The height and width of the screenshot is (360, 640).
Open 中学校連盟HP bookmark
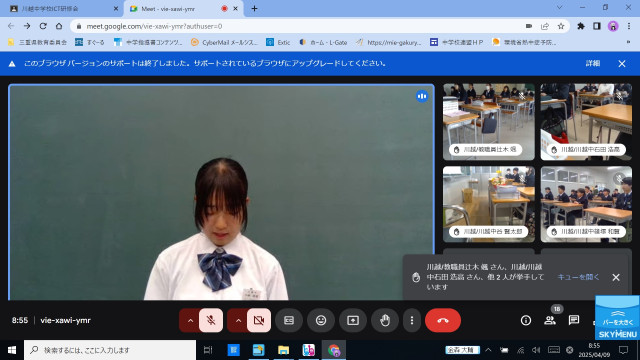(x=457, y=42)
